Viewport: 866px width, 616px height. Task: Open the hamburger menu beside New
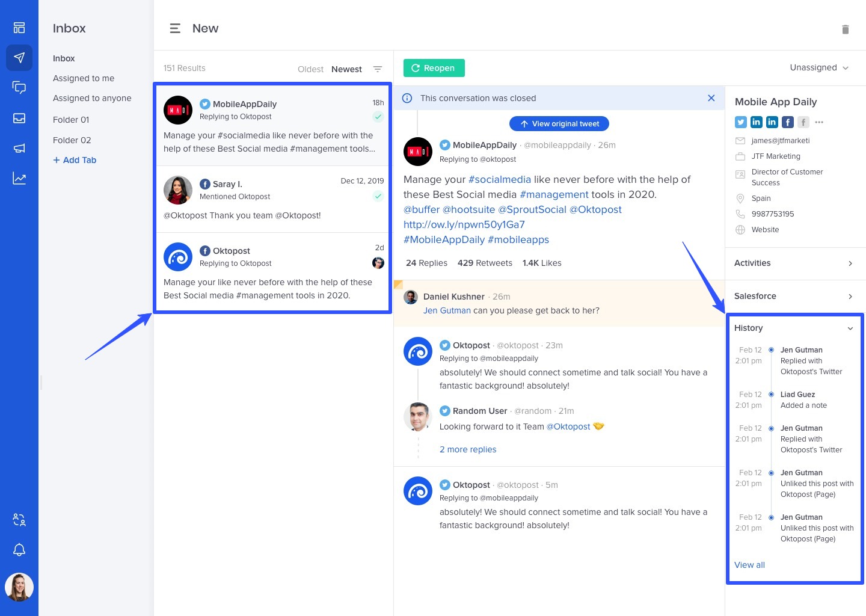174,28
